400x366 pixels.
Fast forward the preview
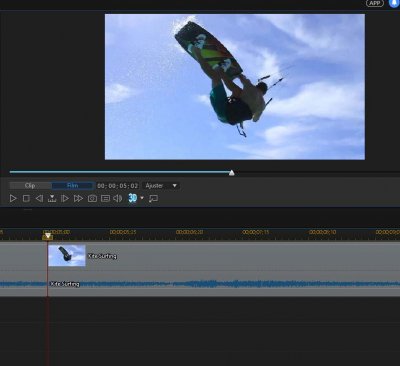(78, 199)
